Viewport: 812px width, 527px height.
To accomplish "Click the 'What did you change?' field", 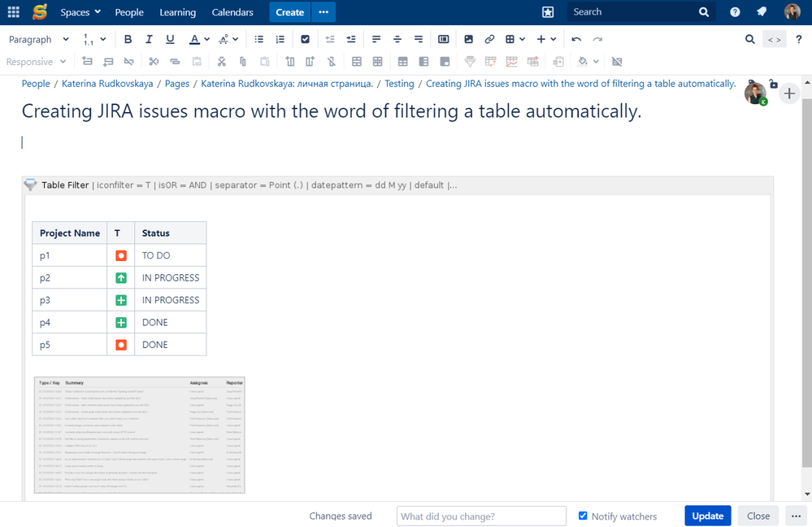I will coord(481,516).
